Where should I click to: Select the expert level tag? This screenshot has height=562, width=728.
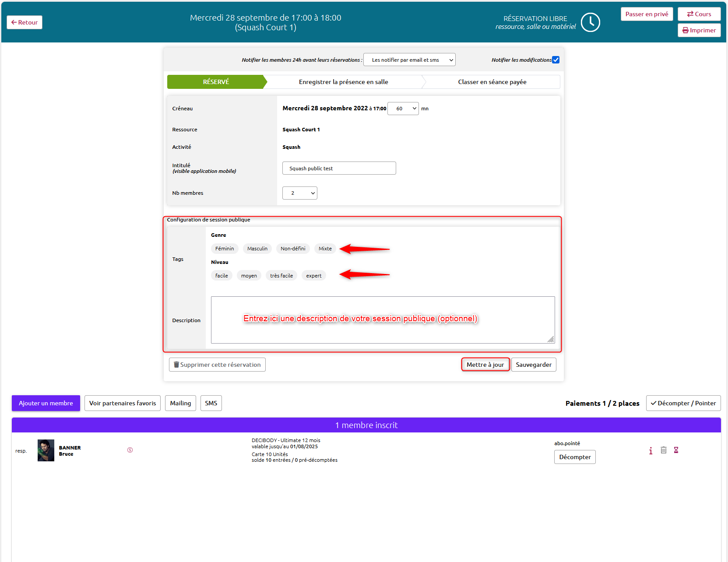[314, 276]
